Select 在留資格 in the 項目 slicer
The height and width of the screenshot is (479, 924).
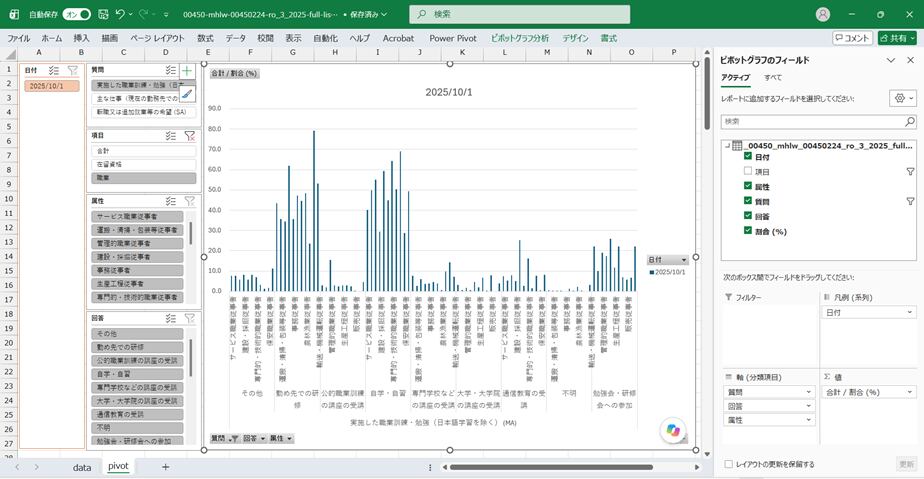point(143,164)
